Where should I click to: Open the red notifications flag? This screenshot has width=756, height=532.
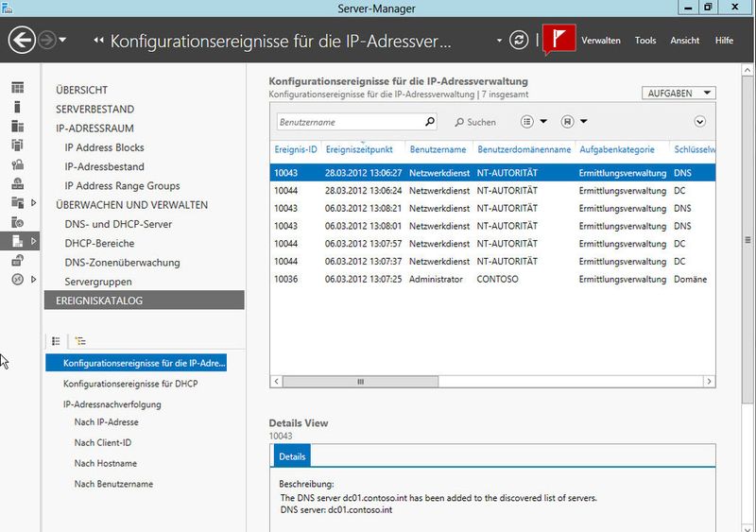click(x=558, y=39)
